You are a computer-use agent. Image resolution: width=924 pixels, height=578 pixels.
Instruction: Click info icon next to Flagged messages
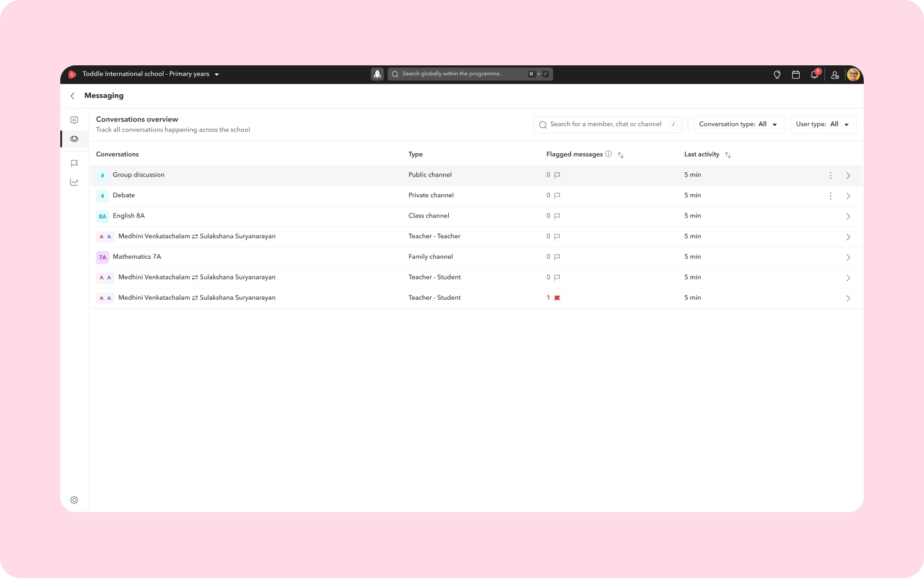point(608,154)
